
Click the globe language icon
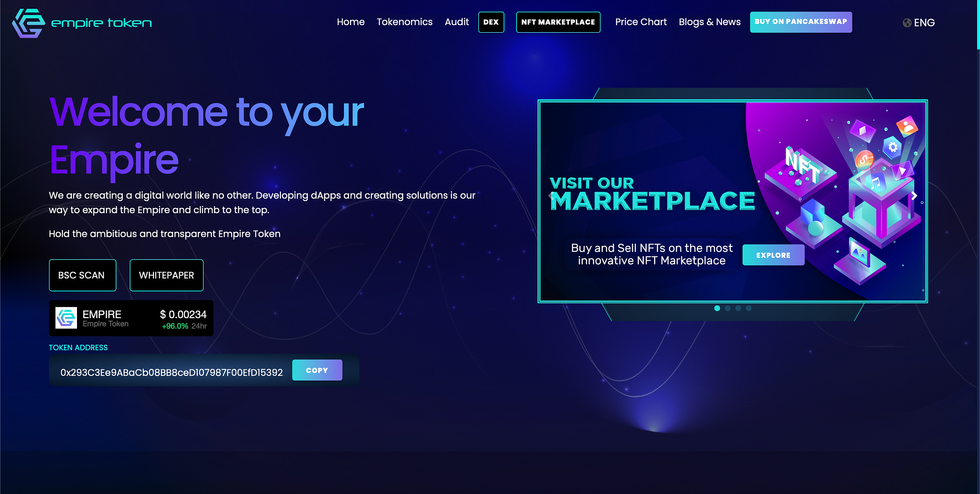(907, 23)
